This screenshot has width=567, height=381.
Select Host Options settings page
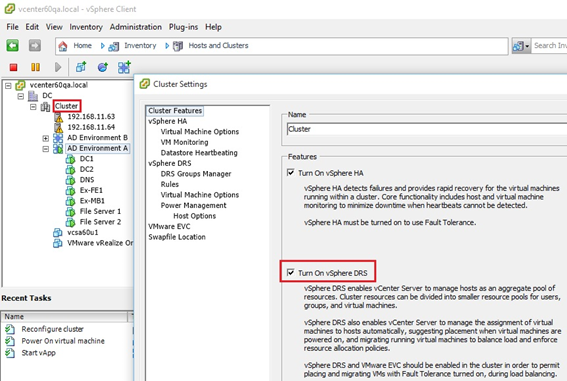click(x=195, y=216)
